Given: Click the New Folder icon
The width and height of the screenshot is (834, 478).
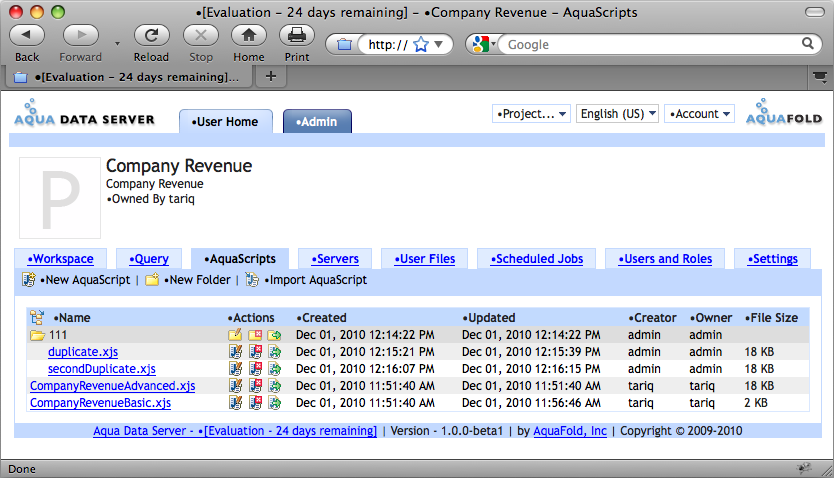Looking at the screenshot, I should pos(152,279).
